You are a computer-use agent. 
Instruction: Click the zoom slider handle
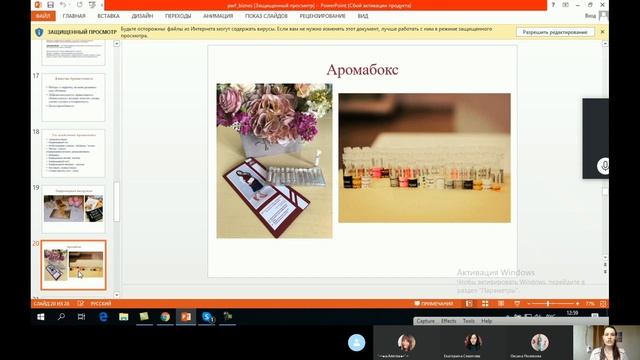click(x=548, y=304)
